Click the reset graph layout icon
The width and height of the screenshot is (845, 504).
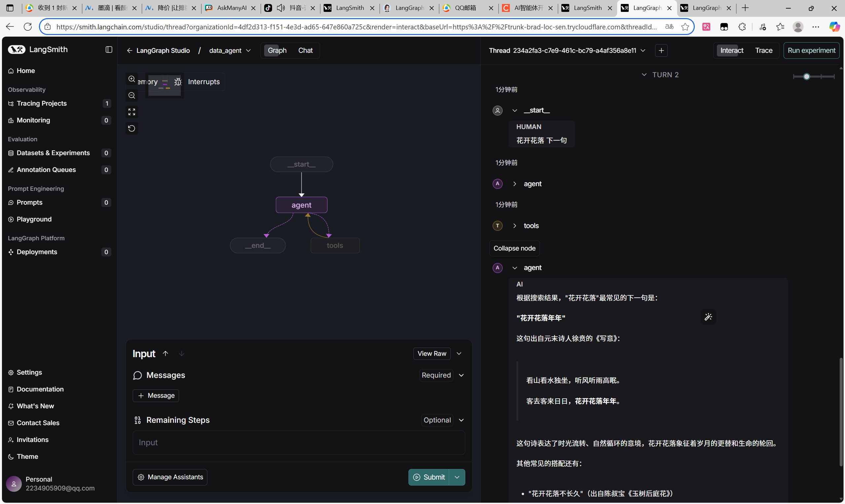point(131,128)
